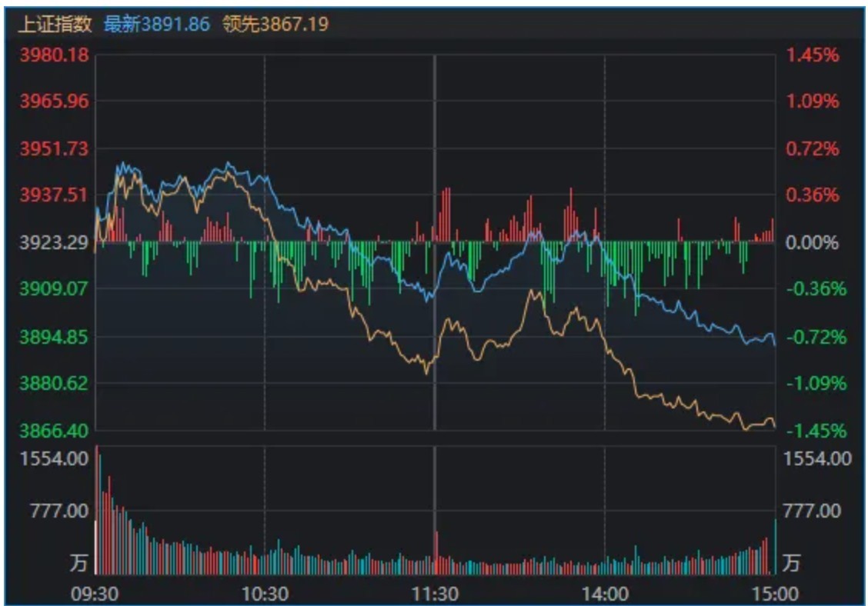Click the 10:30 time axis label
868x606 pixels.
tap(265, 594)
